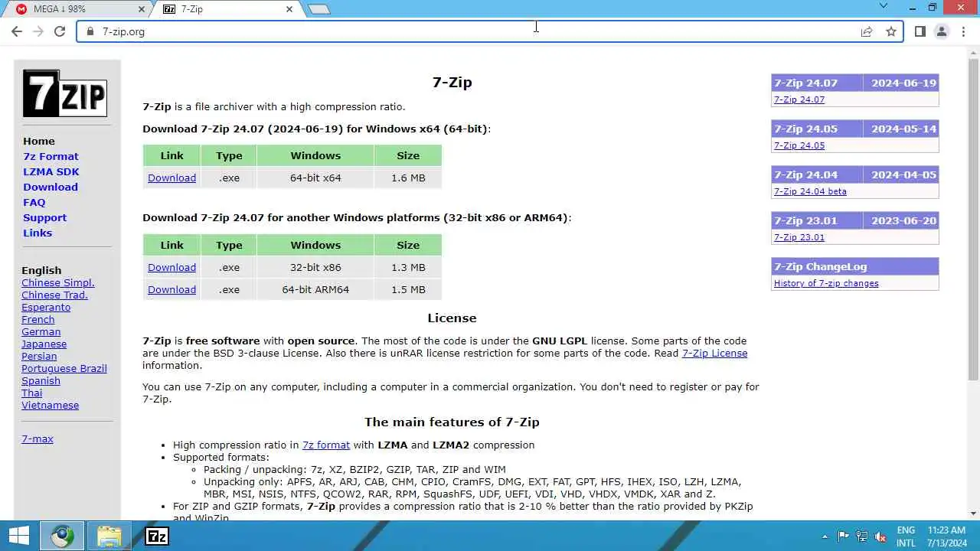The image size is (980, 551).
Task: Switch language to Vietnamese
Action: 50,405
